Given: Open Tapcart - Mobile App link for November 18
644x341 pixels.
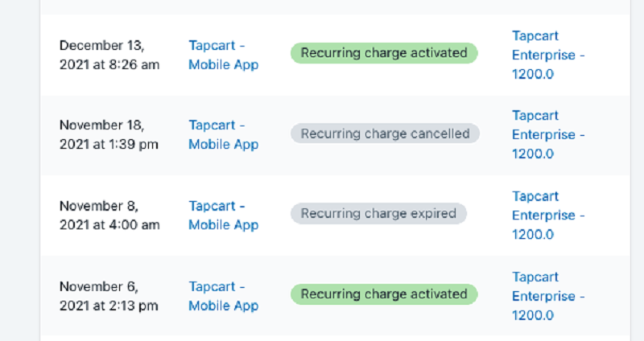Looking at the screenshot, I should click(223, 135).
